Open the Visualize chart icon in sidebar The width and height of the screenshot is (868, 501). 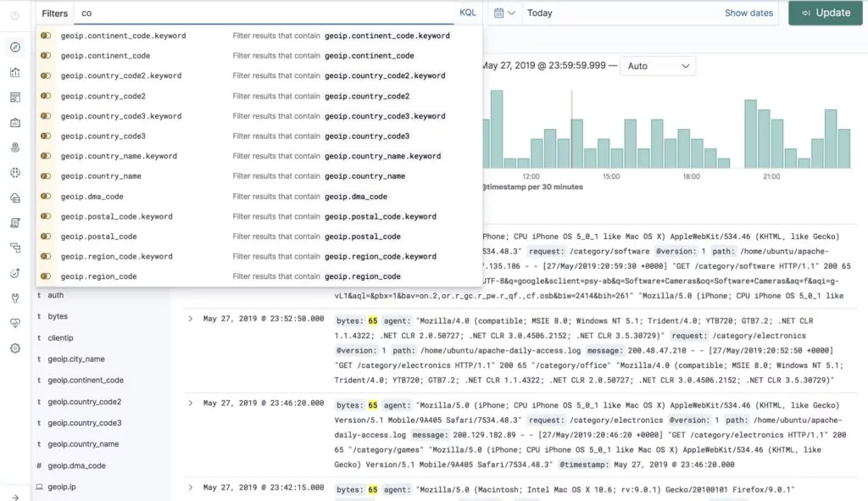[x=15, y=72]
